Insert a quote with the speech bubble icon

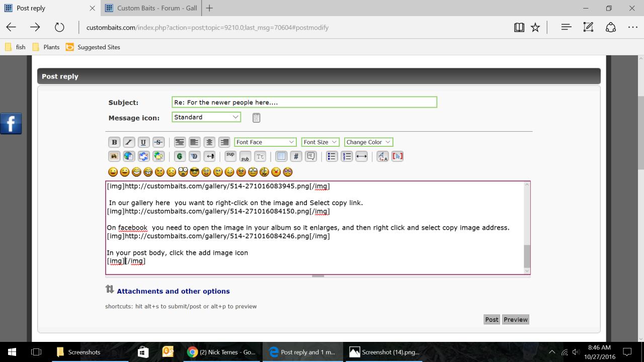point(311,156)
